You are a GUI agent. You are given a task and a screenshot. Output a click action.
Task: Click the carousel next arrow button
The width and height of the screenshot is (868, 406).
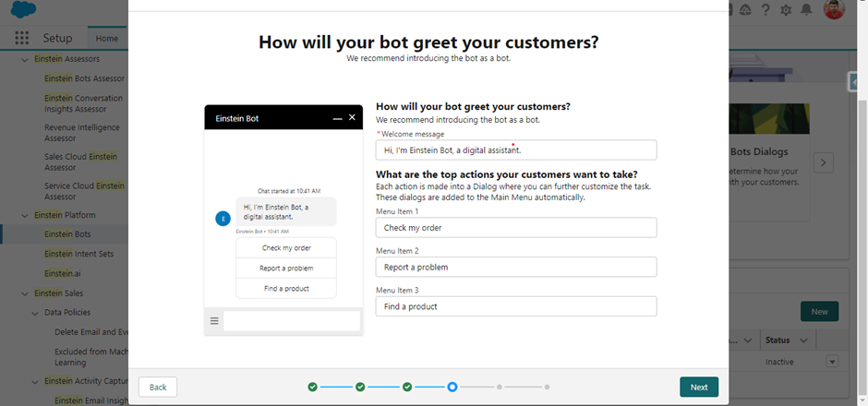coord(823,162)
